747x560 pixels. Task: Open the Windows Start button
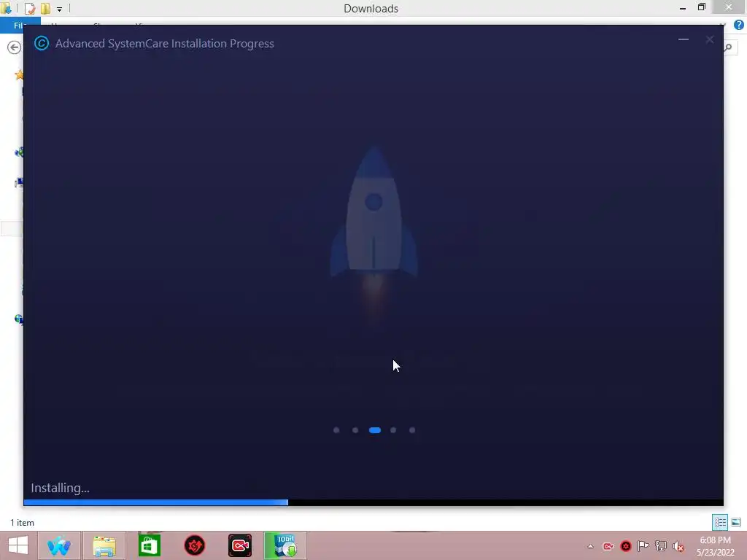(18, 545)
